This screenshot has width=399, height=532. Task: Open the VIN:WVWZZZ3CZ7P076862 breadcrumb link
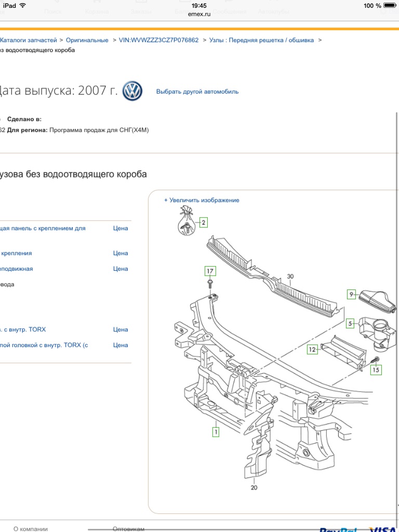pos(158,40)
